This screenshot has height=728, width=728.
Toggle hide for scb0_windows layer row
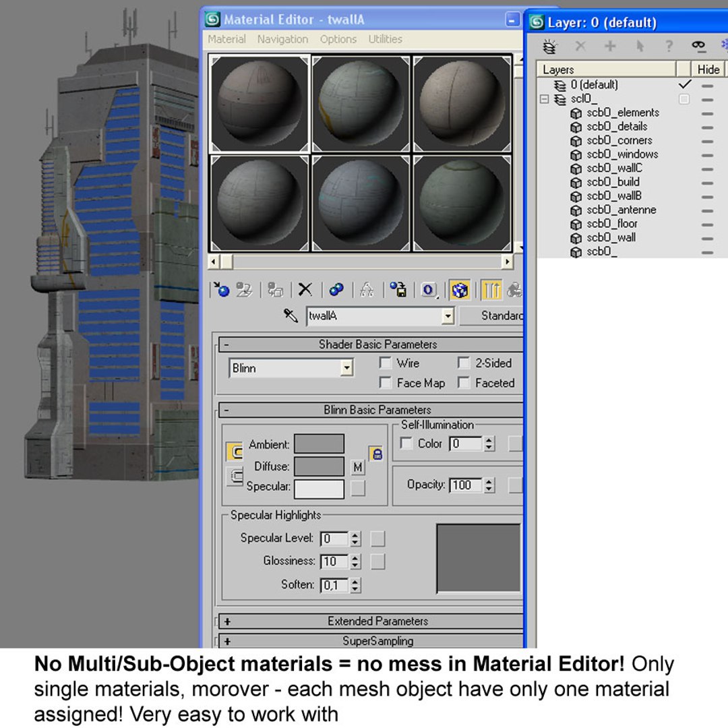pos(707,155)
